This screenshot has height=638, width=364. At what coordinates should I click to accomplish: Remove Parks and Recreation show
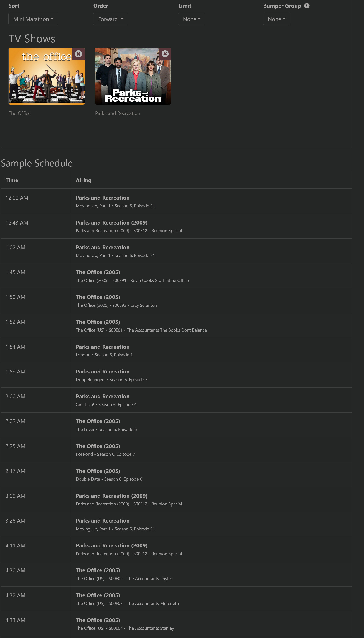[x=165, y=54]
